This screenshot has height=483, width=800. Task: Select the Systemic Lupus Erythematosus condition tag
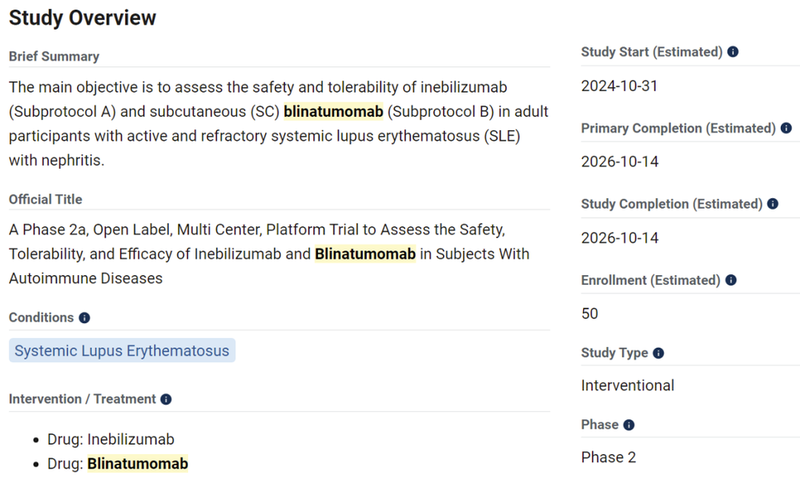(x=122, y=351)
